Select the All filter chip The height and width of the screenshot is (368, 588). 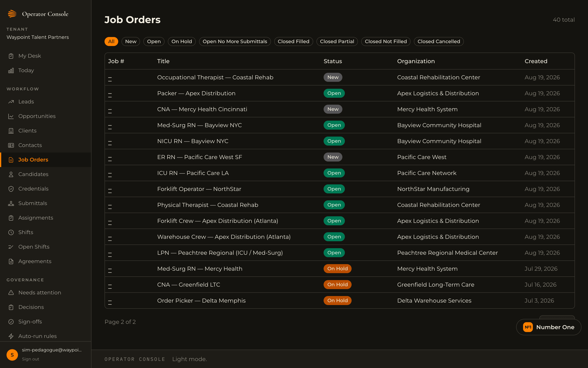pyautogui.click(x=111, y=41)
